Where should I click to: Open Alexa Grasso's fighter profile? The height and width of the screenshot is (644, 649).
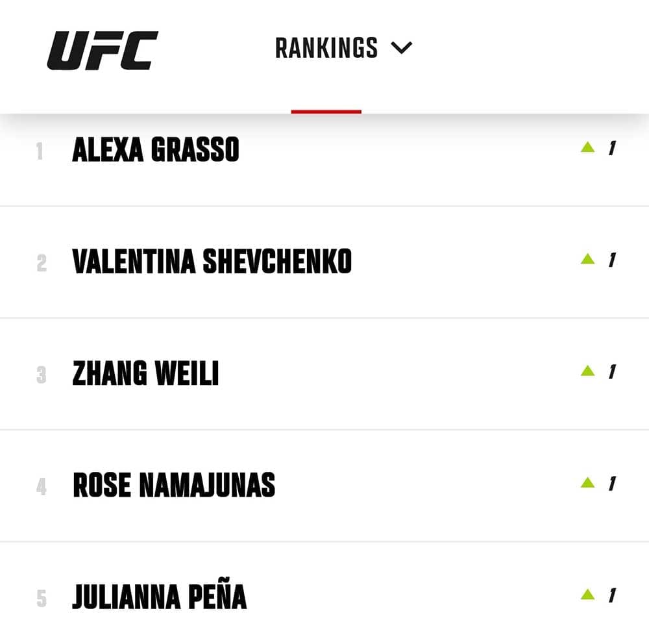[x=156, y=149]
